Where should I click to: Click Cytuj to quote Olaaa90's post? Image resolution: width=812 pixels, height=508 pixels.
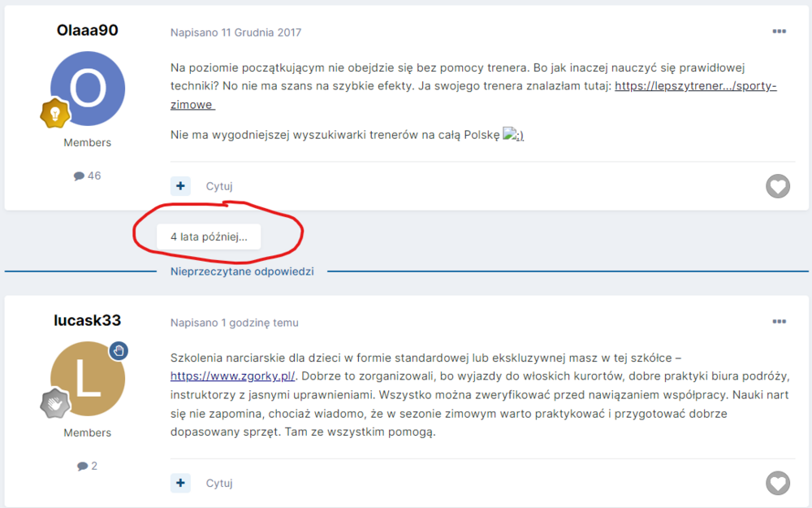click(x=219, y=186)
